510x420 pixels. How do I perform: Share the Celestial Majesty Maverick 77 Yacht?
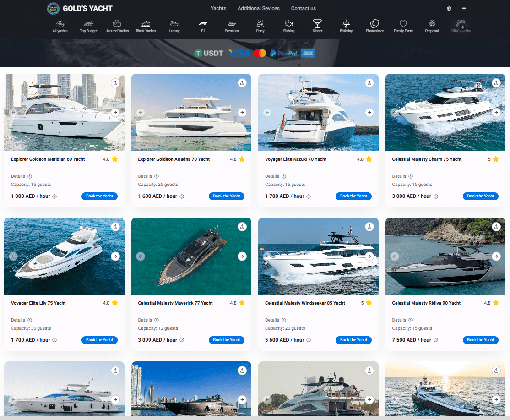coord(242,227)
